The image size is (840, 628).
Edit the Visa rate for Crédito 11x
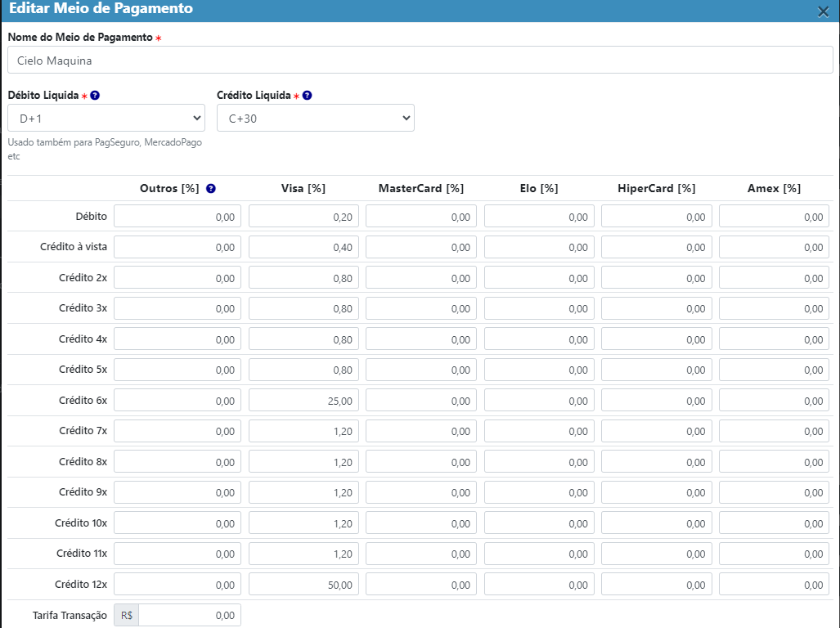tap(303, 554)
